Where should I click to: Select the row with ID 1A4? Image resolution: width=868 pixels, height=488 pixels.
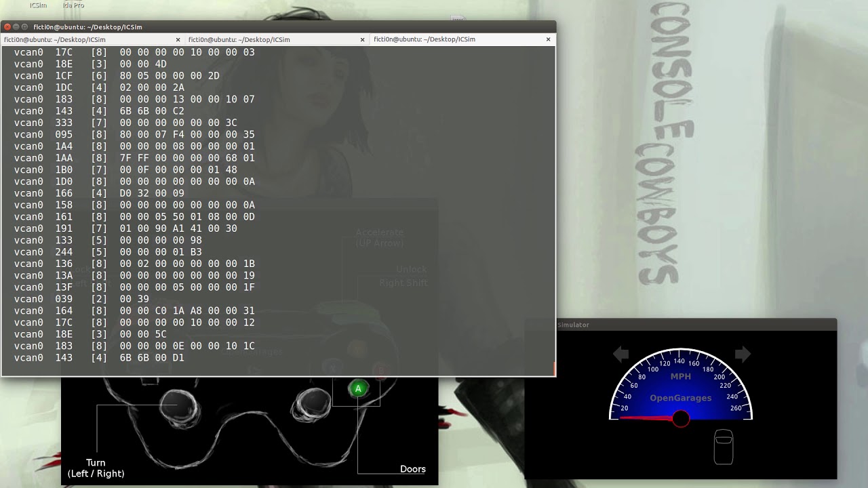click(134, 146)
